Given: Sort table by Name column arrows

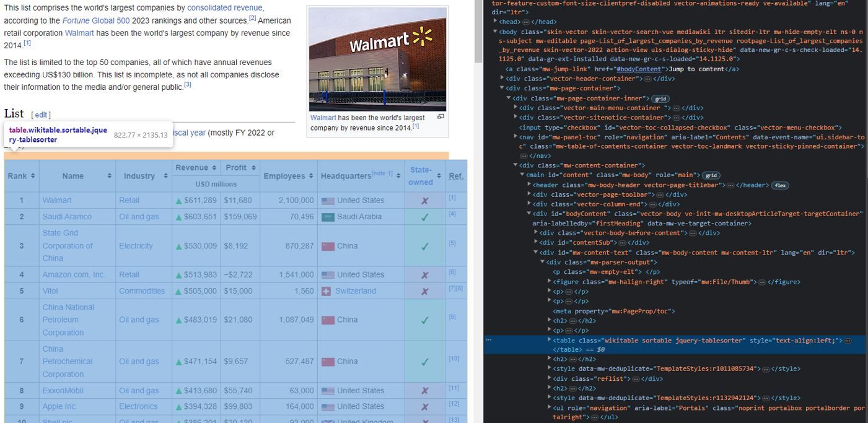Looking at the screenshot, I should pos(110,177).
